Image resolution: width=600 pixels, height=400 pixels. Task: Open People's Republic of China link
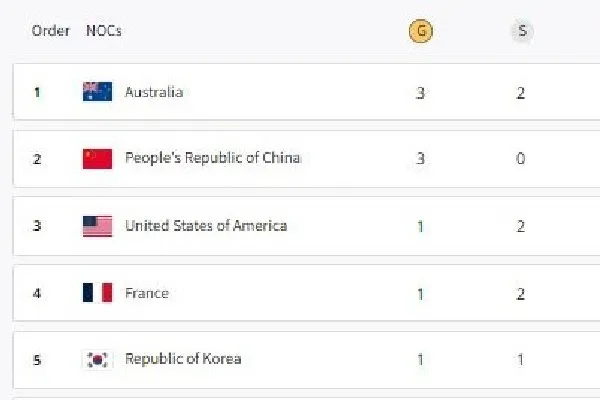[x=213, y=158]
